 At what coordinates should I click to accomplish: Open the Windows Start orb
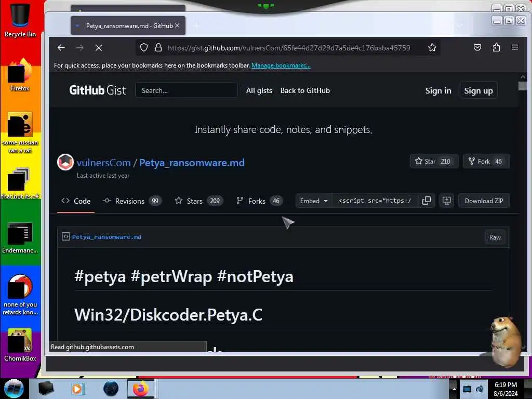(x=14, y=389)
